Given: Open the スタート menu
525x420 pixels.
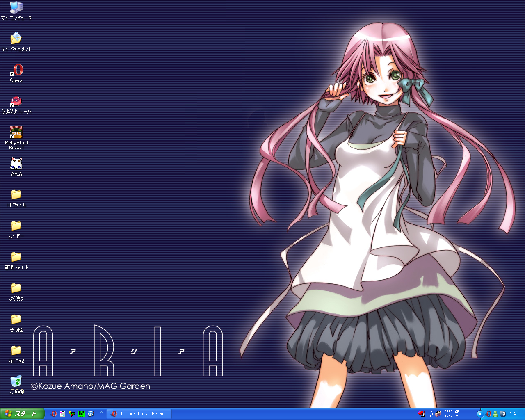Looking at the screenshot, I should (22, 414).
